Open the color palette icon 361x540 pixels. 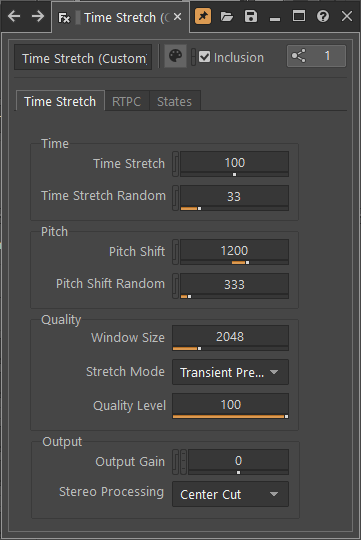[175, 56]
